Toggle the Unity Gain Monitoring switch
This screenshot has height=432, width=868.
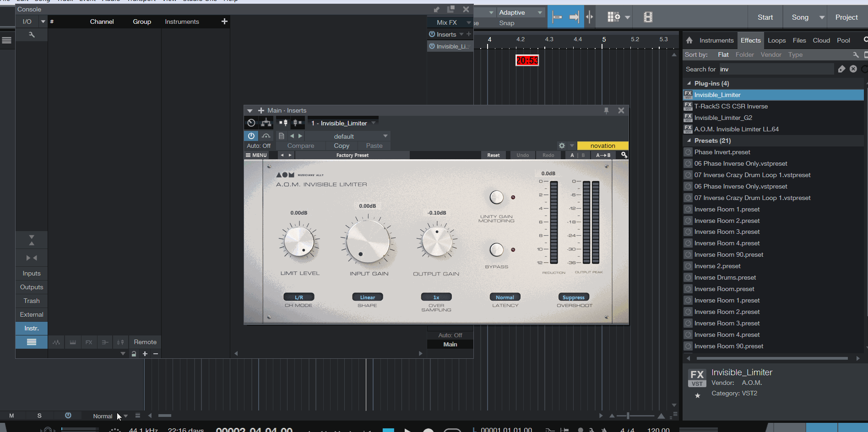pyautogui.click(x=497, y=197)
